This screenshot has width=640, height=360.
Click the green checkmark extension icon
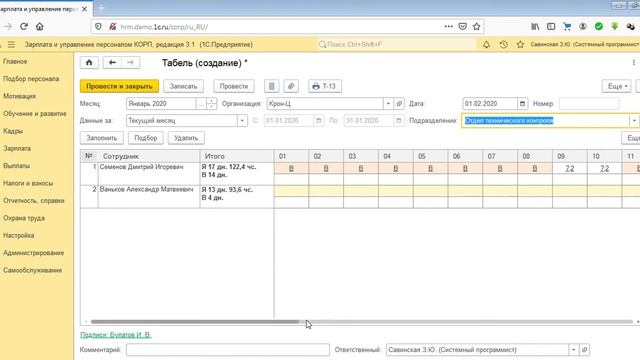point(599,27)
